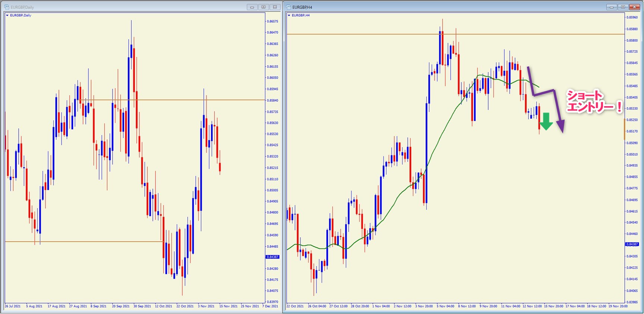Click the 30 Sep 2021 date on Daily axis

(142, 306)
